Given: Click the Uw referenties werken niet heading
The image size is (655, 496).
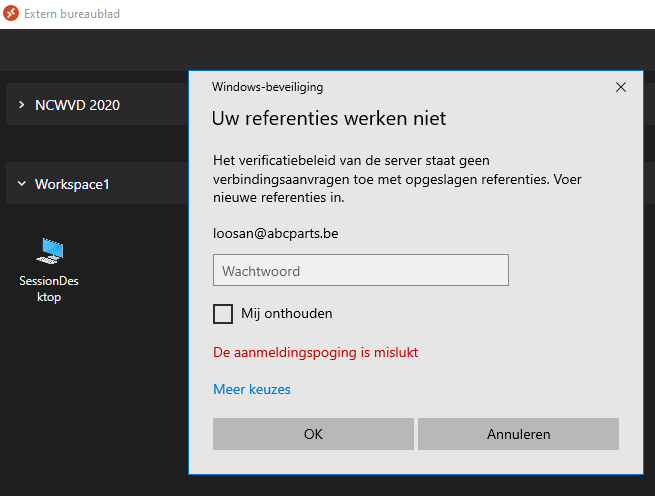Looking at the screenshot, I should click(x=329, y=118).
